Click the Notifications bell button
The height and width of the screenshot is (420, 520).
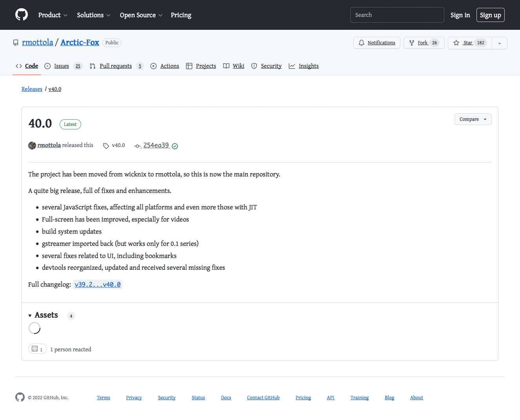377,43
